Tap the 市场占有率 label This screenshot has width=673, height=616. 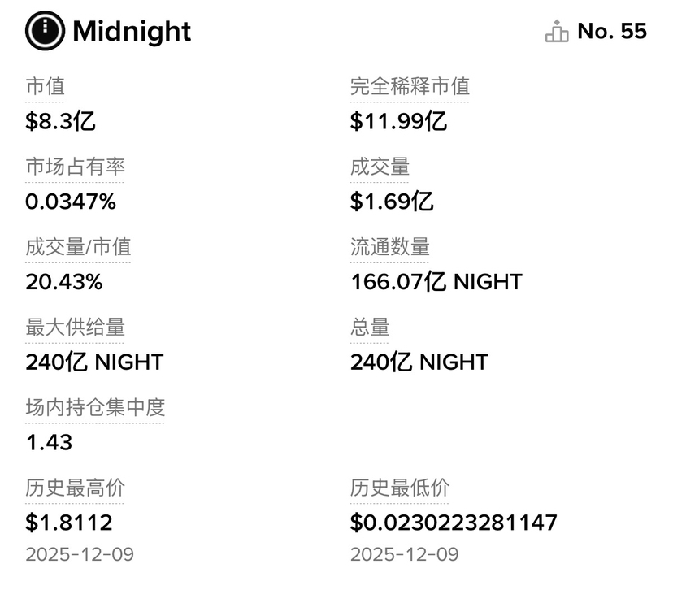[x=75, y=167]
